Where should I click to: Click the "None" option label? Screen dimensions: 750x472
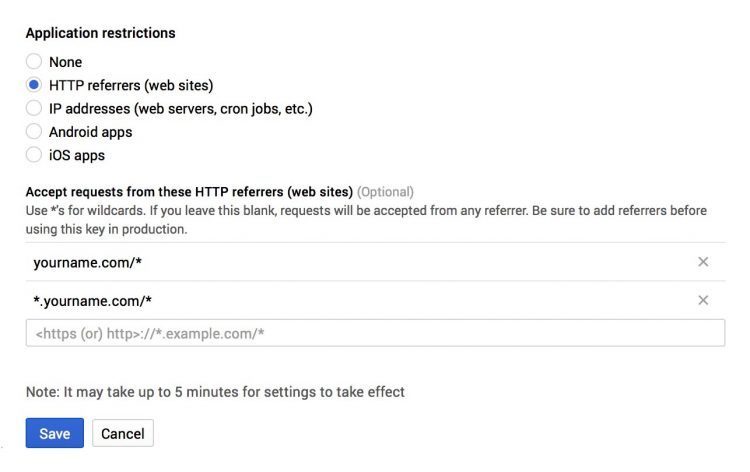[66, 62]
